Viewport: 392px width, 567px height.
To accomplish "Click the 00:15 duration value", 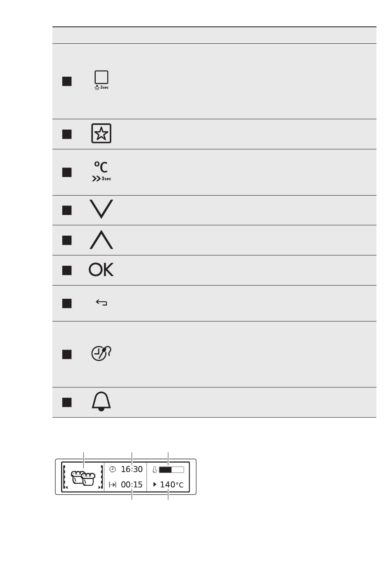I will (132, 484).
